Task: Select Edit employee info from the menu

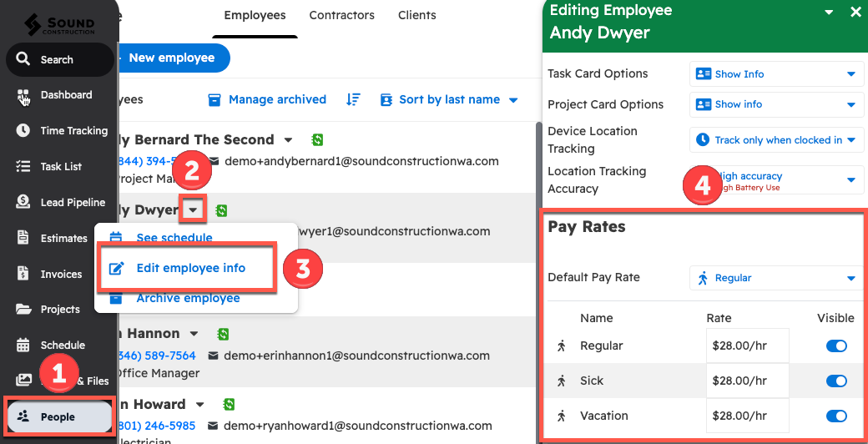Action: click(x=190, y=268)
